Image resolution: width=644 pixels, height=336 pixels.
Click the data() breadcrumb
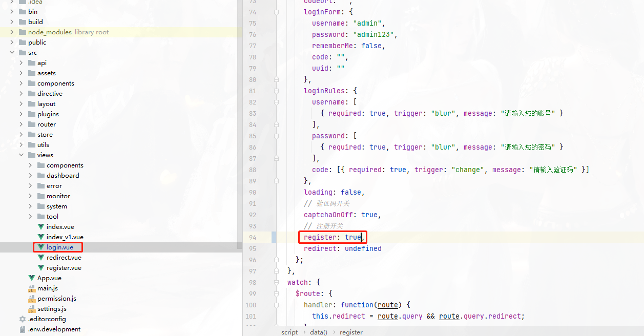[x=319, y=332]
